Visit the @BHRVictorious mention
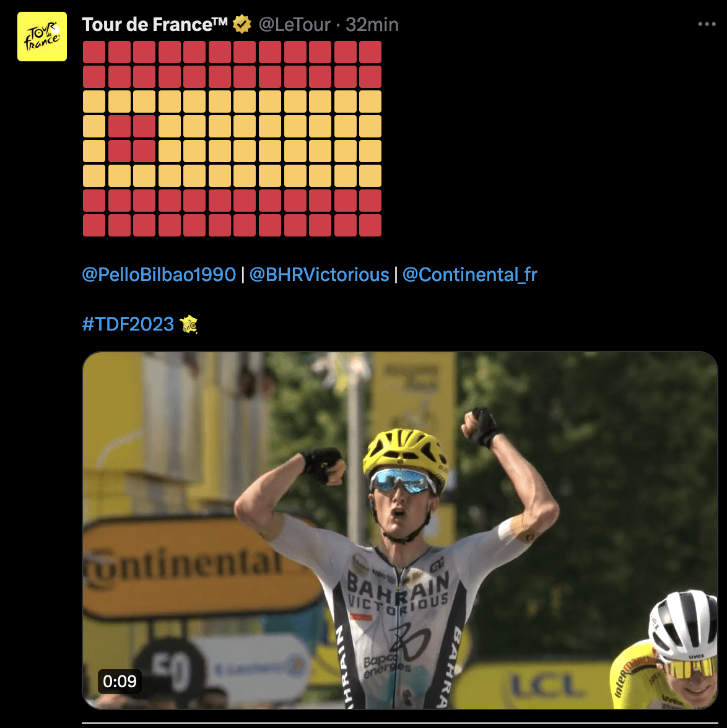727x728 pixels. [x=319, y=275]
